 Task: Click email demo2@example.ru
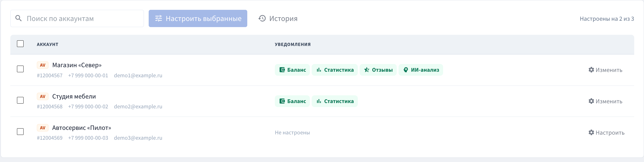(138, 106)
